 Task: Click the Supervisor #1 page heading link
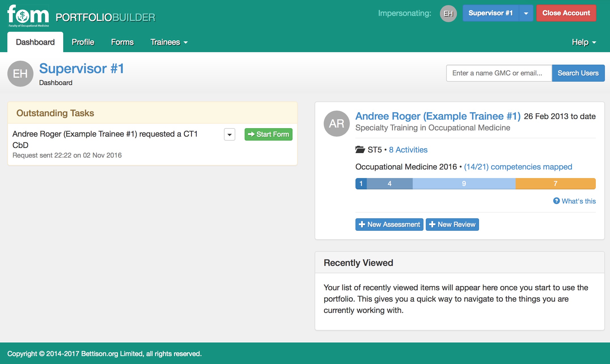[82, 69]
